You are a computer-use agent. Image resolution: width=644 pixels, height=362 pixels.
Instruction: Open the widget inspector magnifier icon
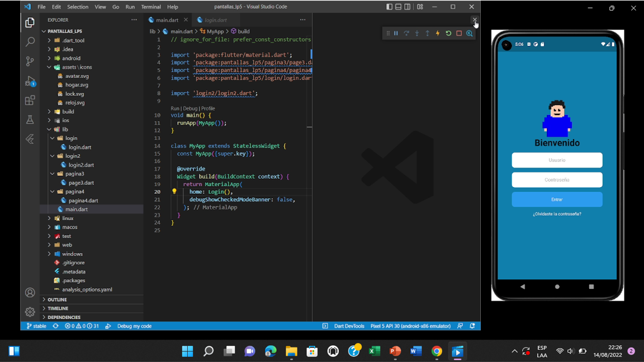click(470, 34)
